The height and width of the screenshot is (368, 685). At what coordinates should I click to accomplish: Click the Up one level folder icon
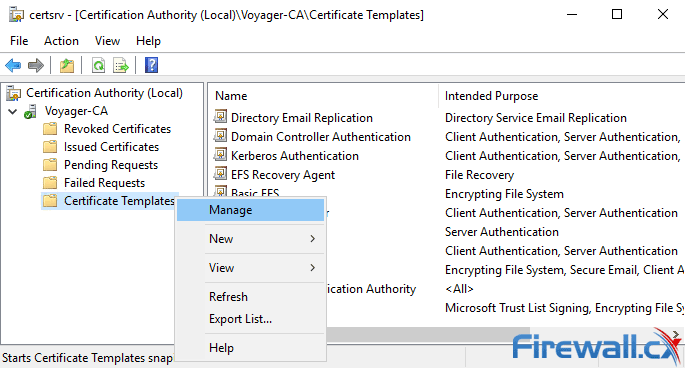click(67, 66)
